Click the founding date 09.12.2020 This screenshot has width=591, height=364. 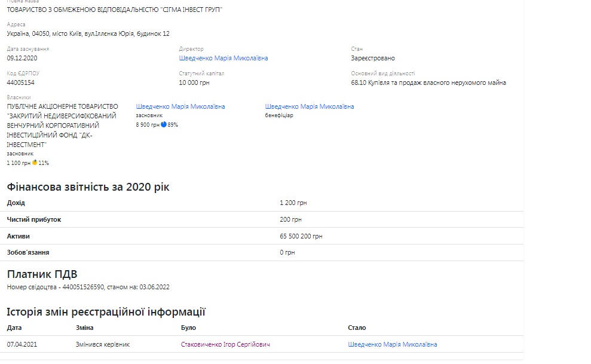22,59
